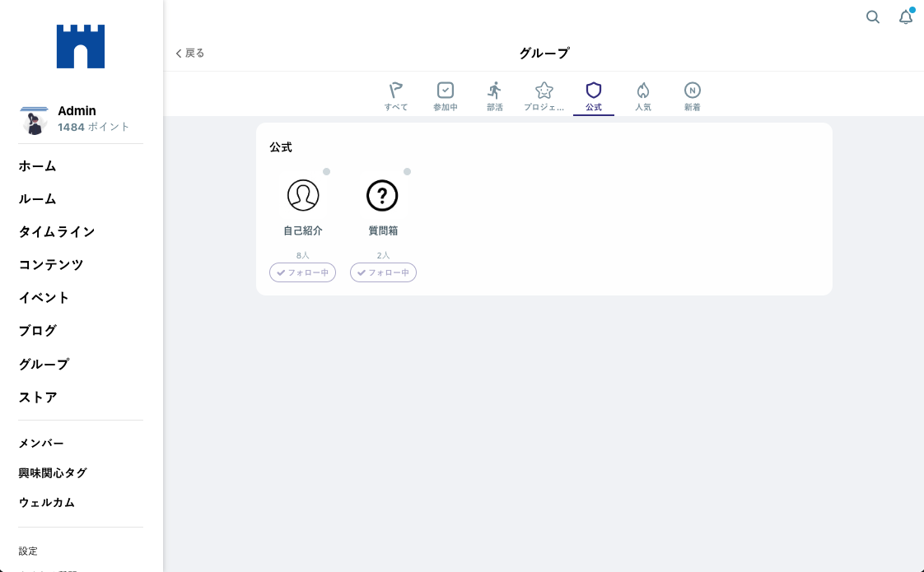Open イベント in sidebar

pyautogui.click(x=44, y=298)
